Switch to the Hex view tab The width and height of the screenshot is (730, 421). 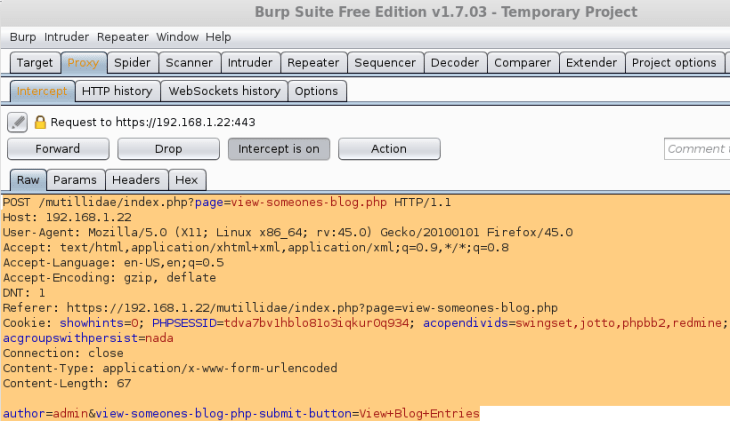pos(187,180)
